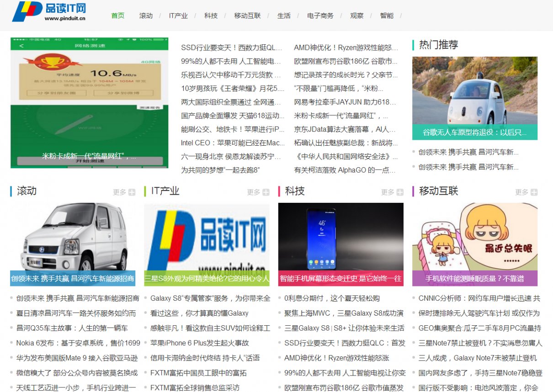This screenshot has height=392, width=553.
Task: Open caption '手机软件能测睡眠质量？不靠谱'
Action: coord(475,278)
